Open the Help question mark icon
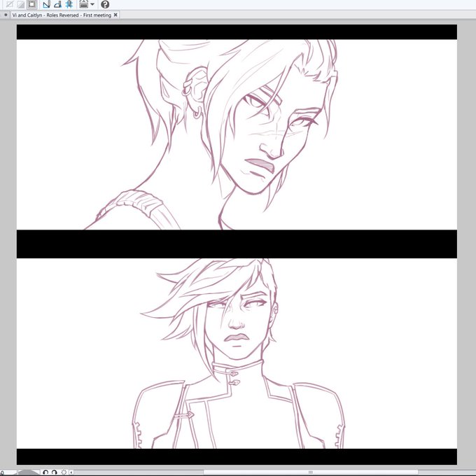 105,4
